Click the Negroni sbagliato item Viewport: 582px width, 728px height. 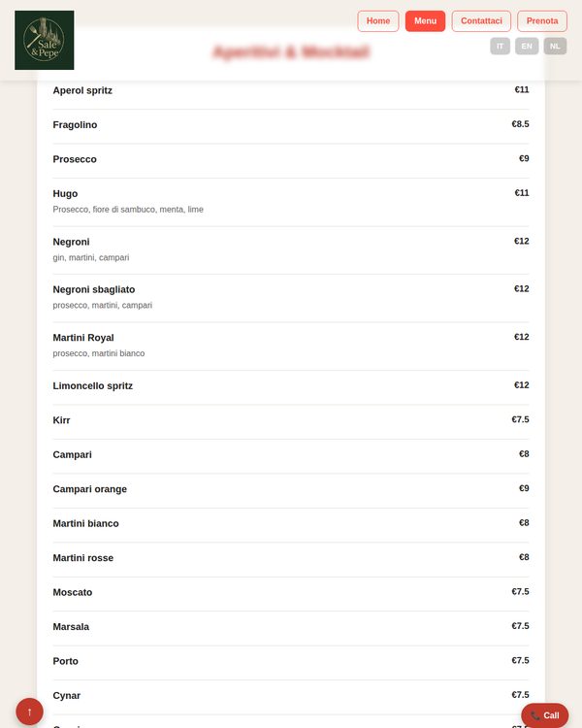291,298
